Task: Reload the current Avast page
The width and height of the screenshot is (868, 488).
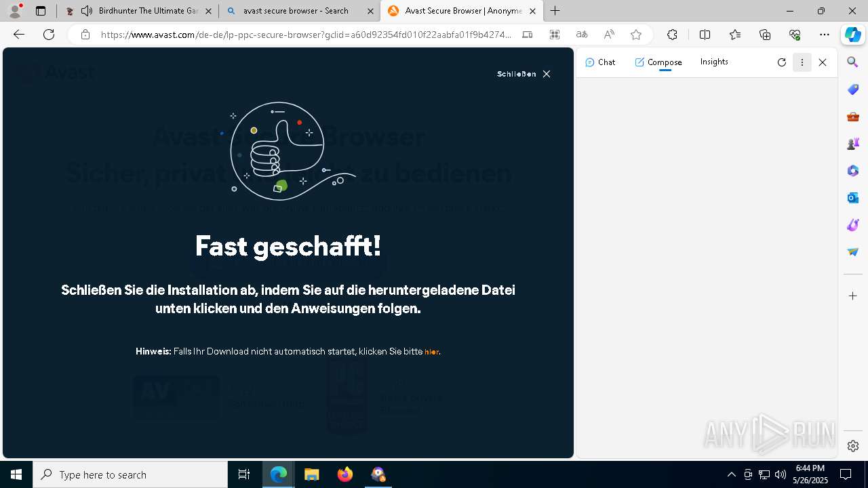Action: pos(49,35)
